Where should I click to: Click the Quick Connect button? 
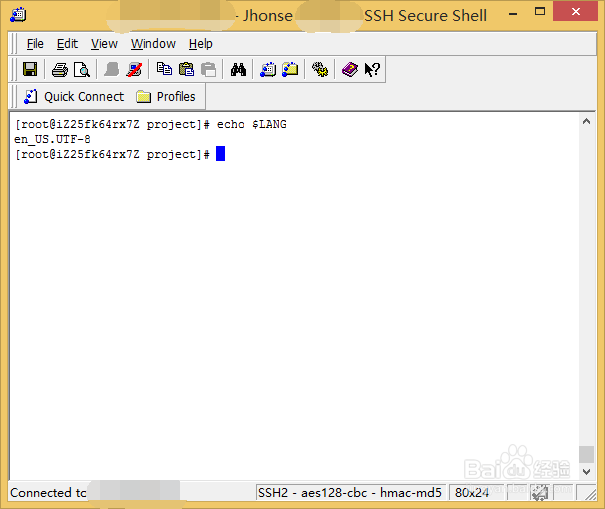(x=74, y=96)
